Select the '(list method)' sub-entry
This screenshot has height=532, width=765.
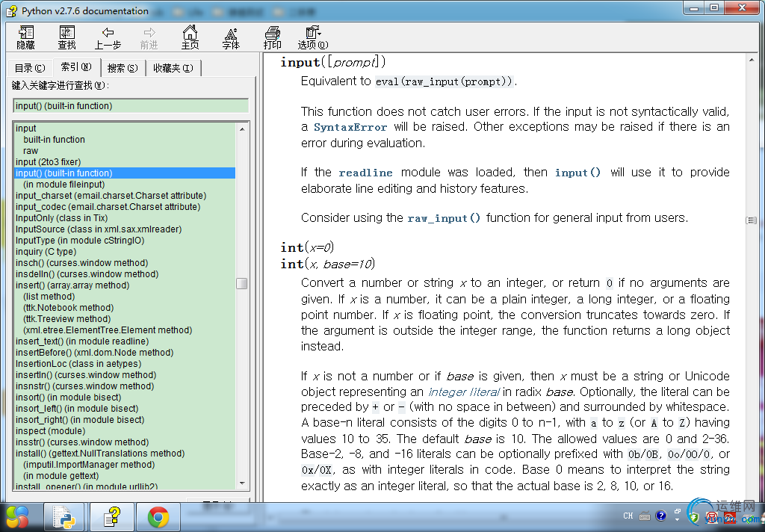click(x=49, y=297)
